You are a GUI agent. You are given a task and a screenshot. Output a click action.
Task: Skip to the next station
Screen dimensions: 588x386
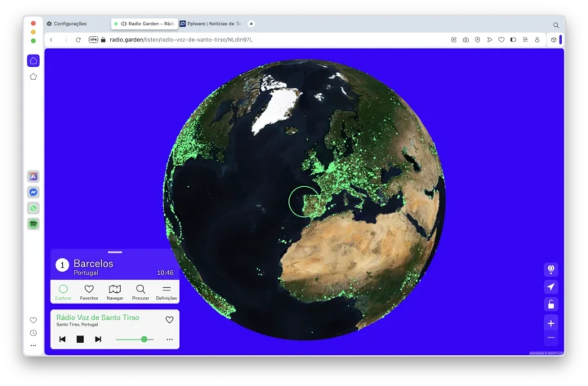(x=98, y=339)
